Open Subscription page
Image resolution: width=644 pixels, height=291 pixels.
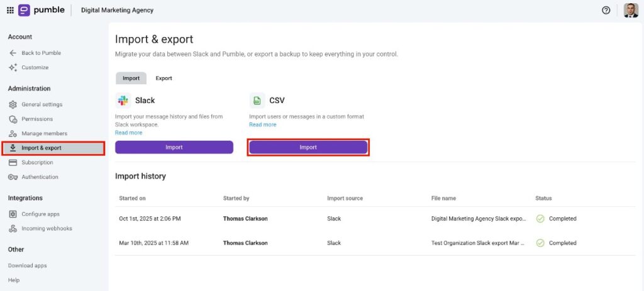37,163
